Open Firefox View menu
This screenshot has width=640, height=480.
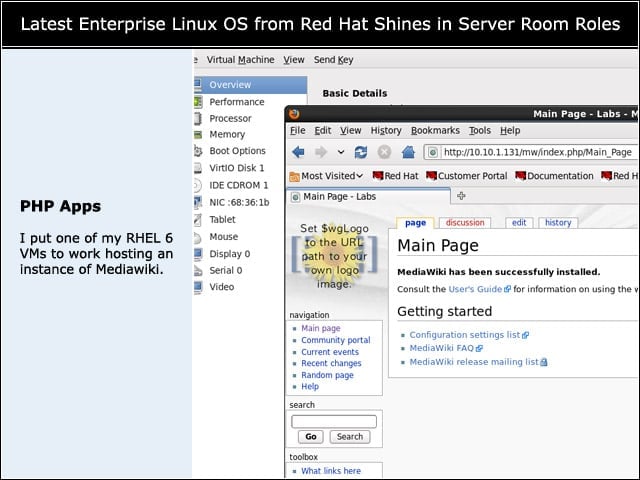pos(351,131)
